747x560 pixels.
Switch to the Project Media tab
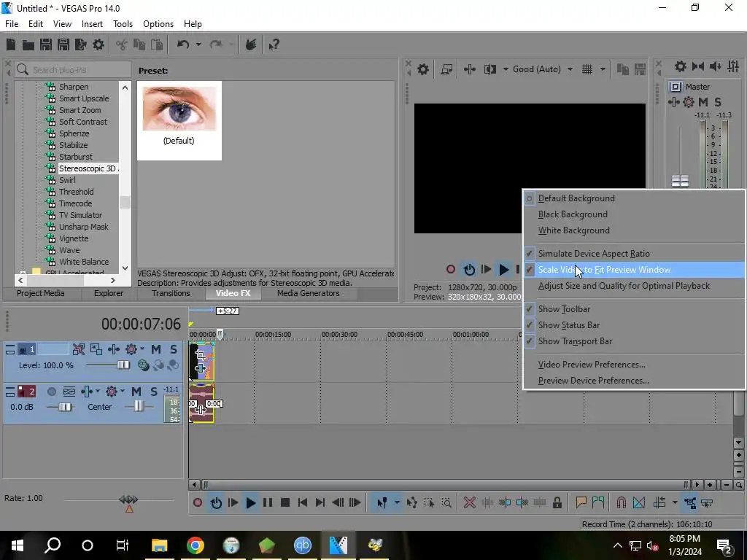coord(41,293)
